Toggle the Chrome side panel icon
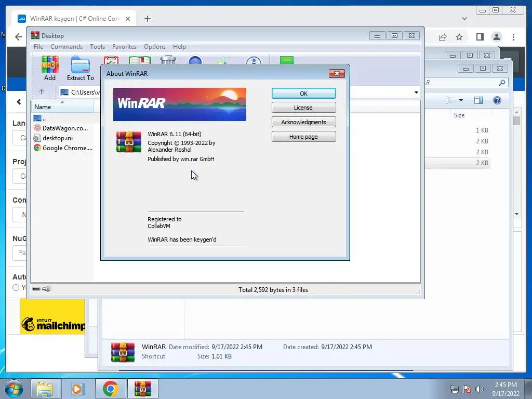Viewport: 532px width, 399px height. point(480,37)
